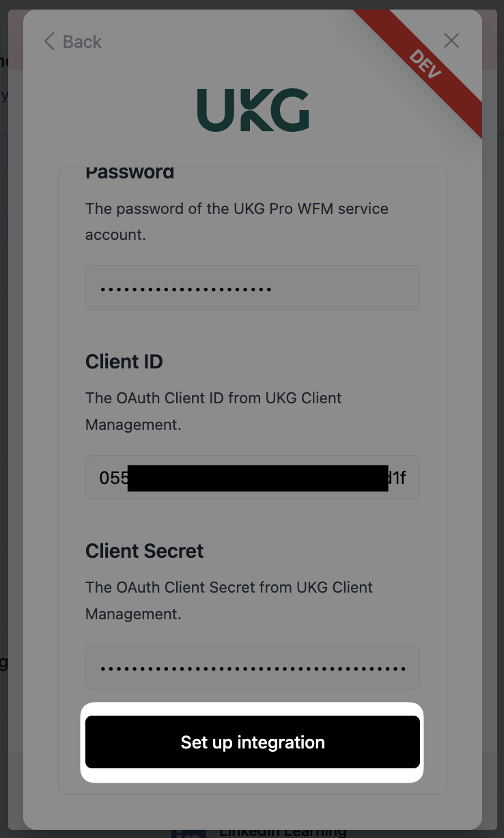Select the Client Secret input field
The width and height of the screenshot is (504, 838).
[252, 667]
